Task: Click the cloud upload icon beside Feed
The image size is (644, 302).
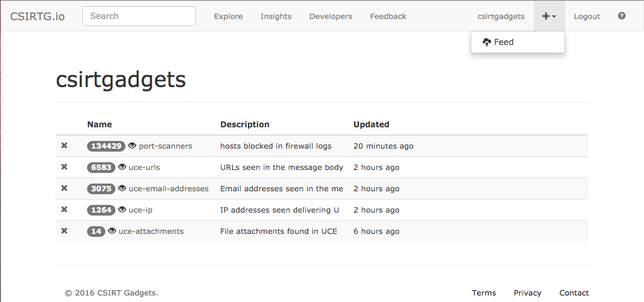Action: click(x=487, y=42)
